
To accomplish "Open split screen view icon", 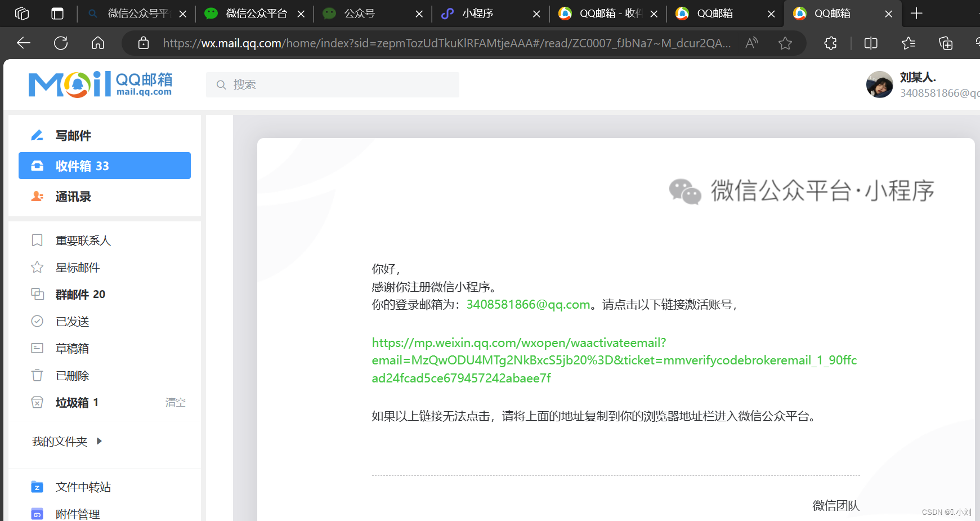I will (x=871, y=43).
